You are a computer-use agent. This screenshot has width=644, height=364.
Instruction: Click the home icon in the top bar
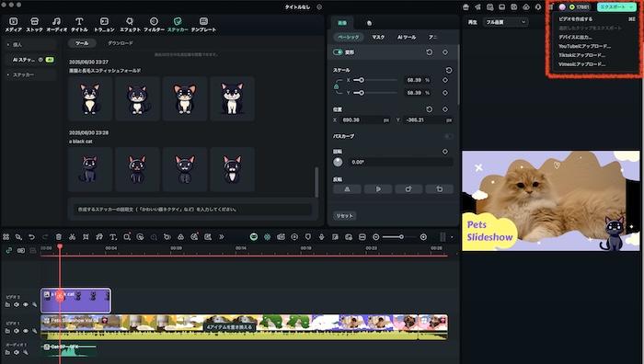tap(466, 7)
